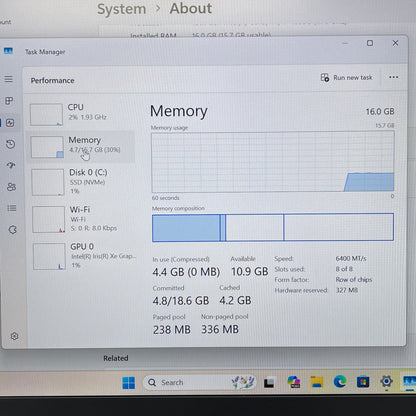This screenshot has width=416, height=416.
Task: Select Disk 0 (C:) performance item
Action: 82,182
